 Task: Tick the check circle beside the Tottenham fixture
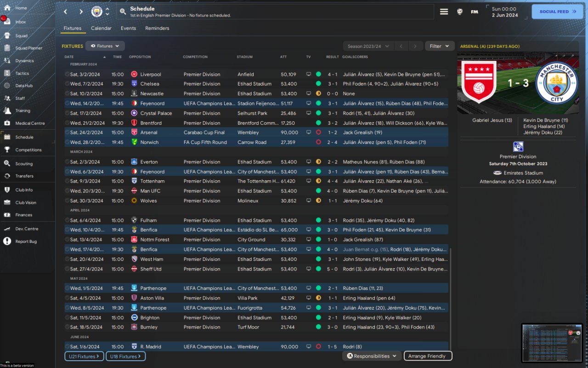coord(67,181)
